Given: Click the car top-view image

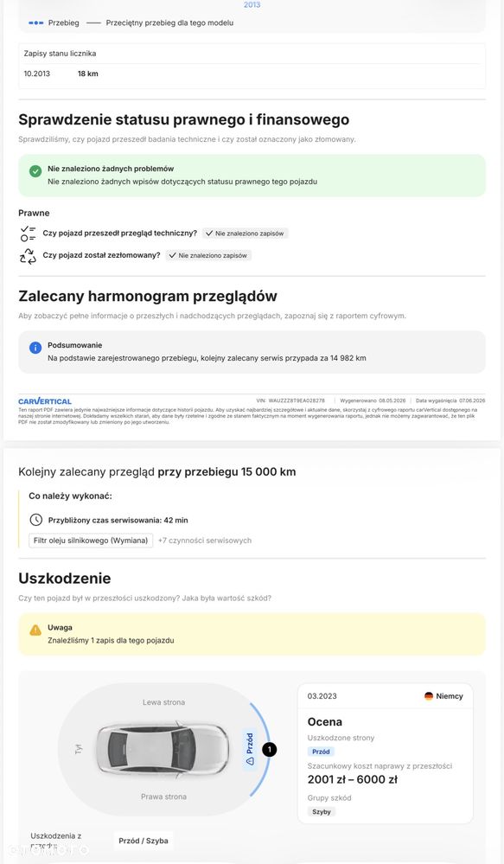Looking at the screenshot, I should pos(163,749).
